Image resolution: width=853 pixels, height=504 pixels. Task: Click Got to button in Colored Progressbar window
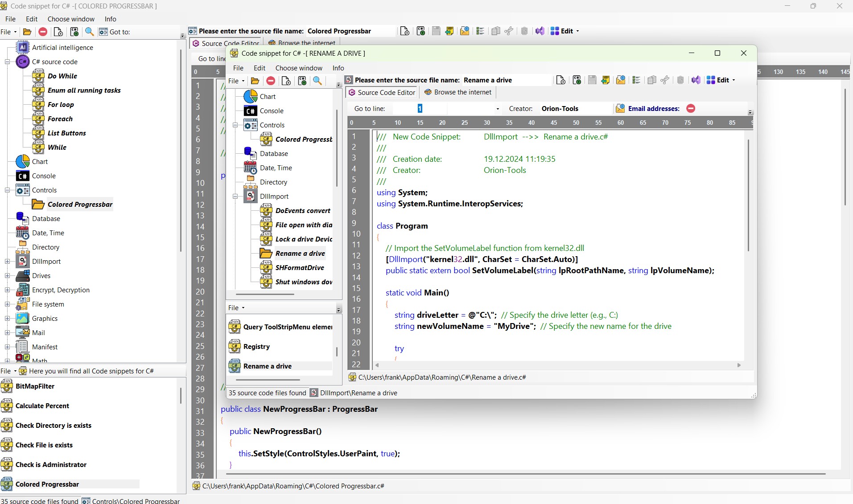pos(115,32)
